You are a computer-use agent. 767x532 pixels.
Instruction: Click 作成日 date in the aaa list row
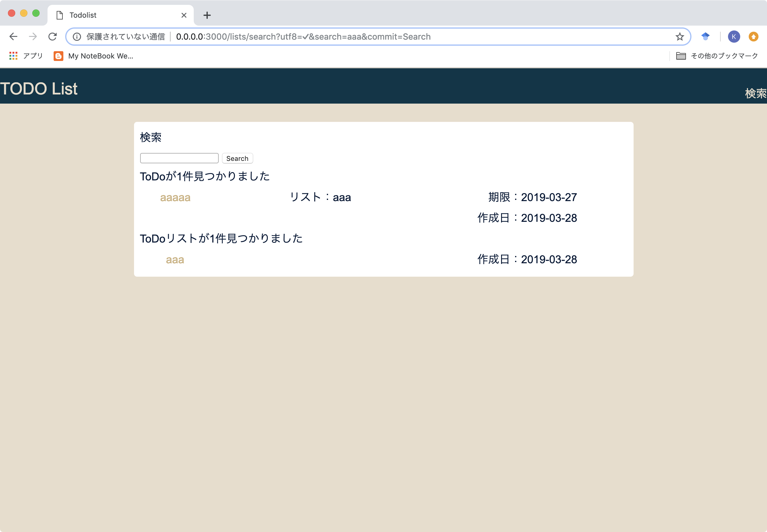[527, 259]
